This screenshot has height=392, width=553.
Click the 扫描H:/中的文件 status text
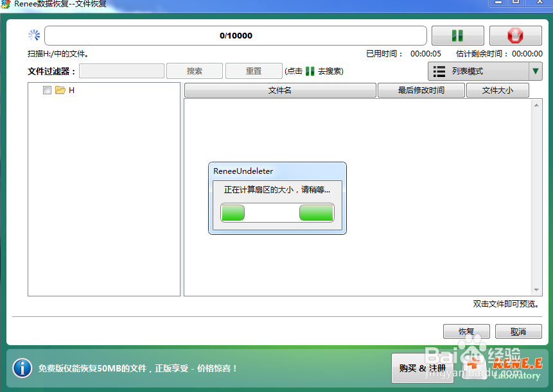[x=58, y=54]
